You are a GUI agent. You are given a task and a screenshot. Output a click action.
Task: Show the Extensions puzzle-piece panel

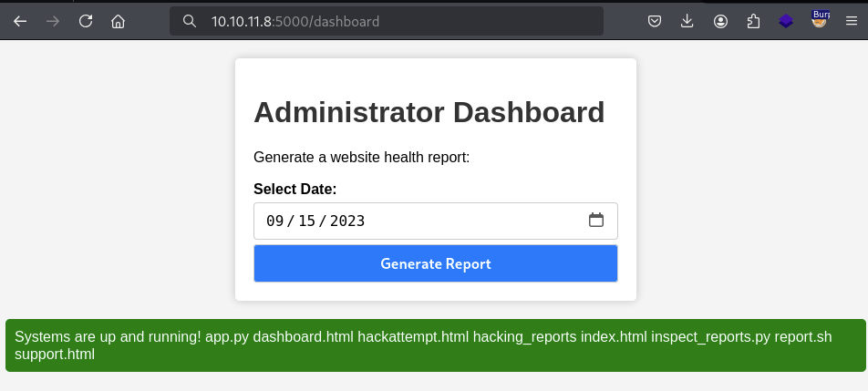pyautogui.click(x=753, y=21)
